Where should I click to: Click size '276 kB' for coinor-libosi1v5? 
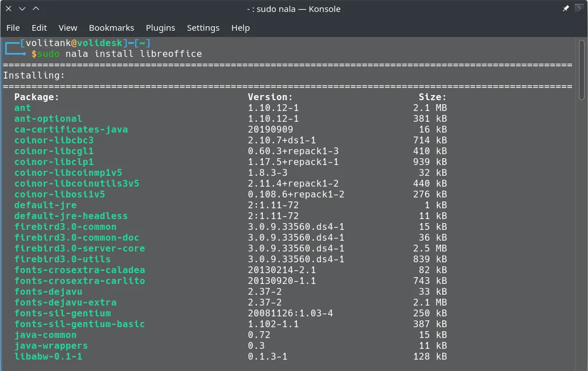(430, 195)
